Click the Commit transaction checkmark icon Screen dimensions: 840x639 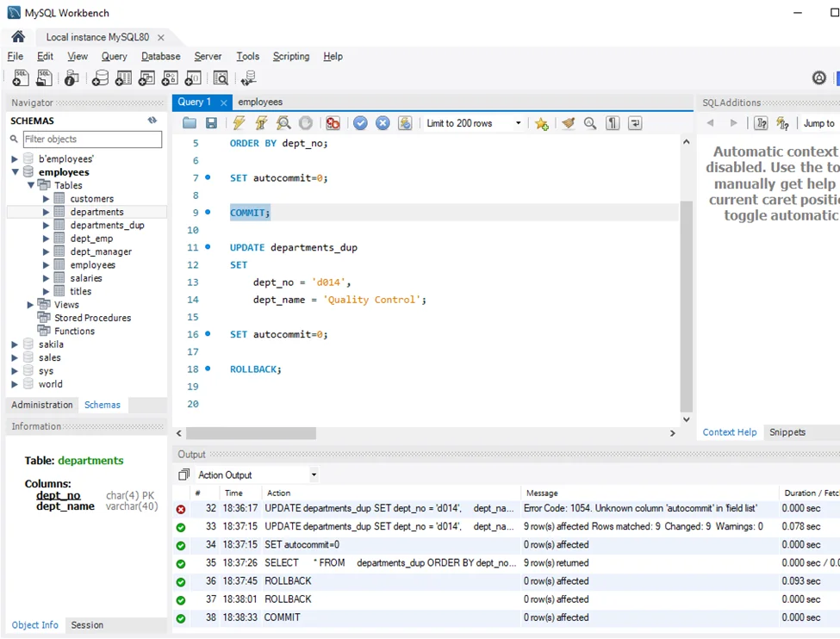click(x=360, y=123)
